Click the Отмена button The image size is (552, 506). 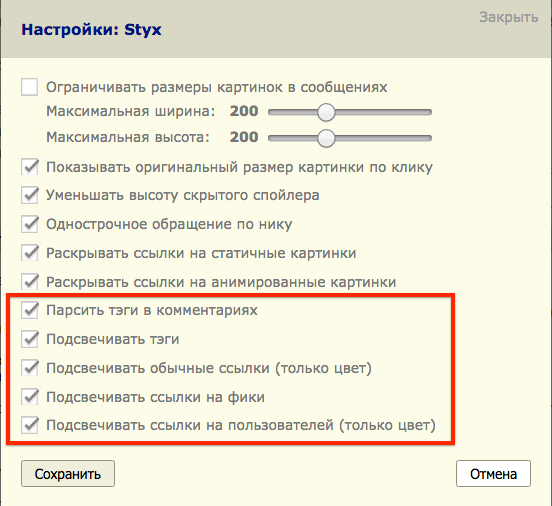coord(493,474)
